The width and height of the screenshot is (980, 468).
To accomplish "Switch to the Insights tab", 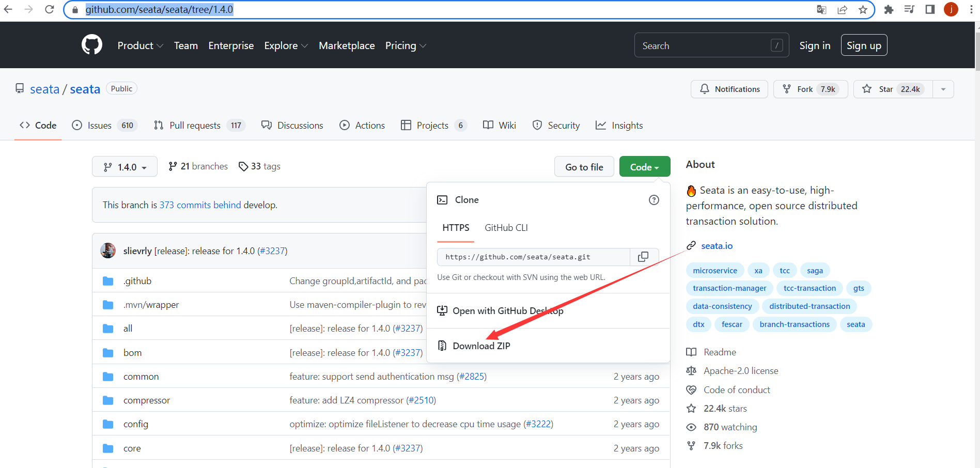I will 619,125.
